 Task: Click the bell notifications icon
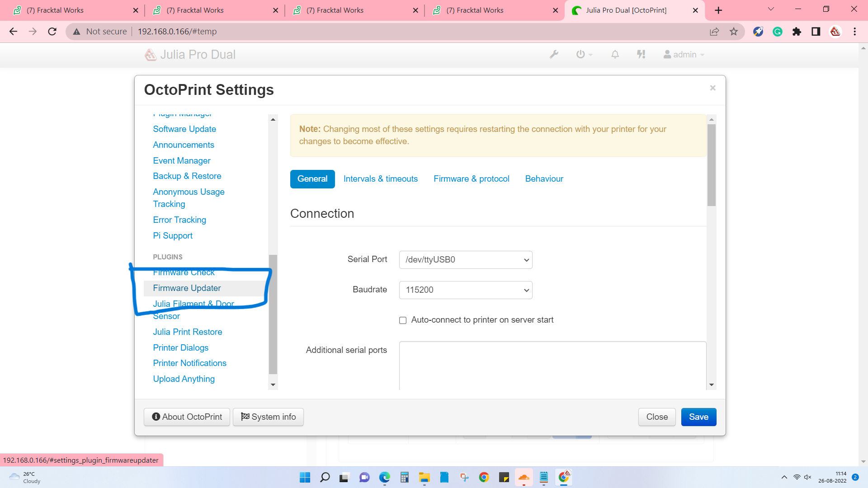(x=615, y=55)
